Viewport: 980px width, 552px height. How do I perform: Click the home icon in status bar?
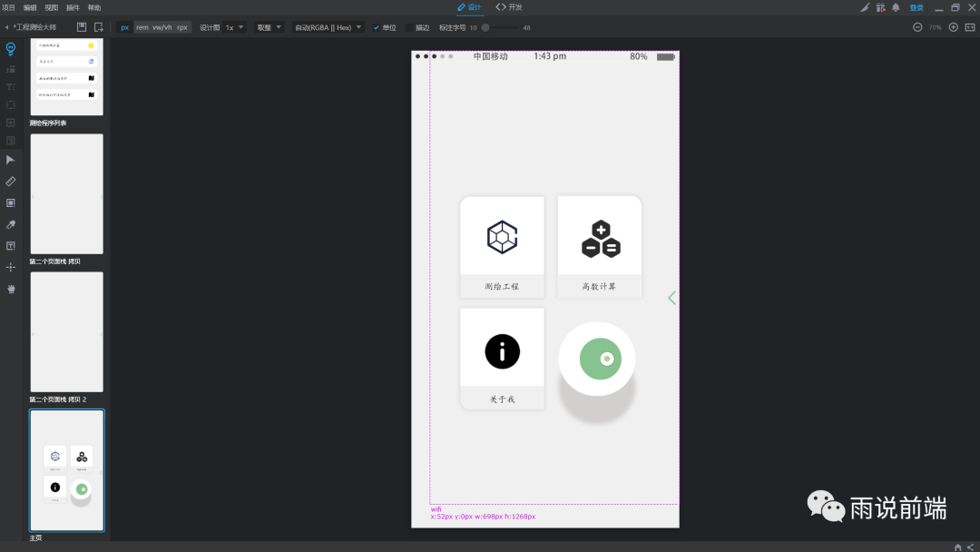pos(957,547)
